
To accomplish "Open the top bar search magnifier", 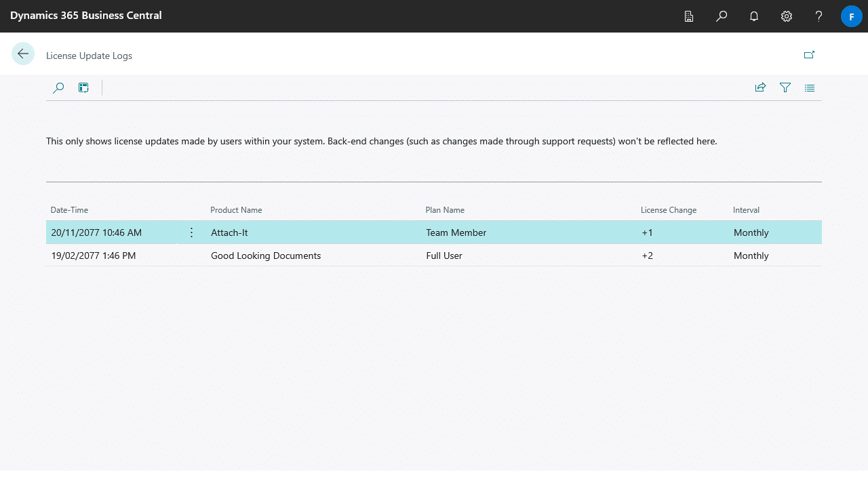I will [x=722, y=16].
